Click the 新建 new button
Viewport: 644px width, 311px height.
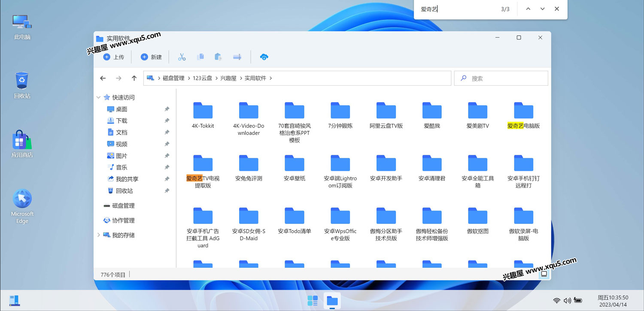click(x=151, y=57)
